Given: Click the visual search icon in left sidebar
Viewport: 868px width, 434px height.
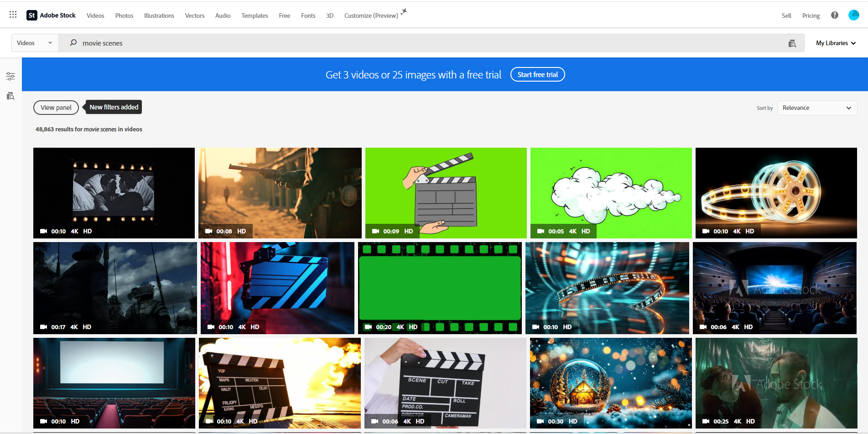Looking at the screenshot, I should pos(10,96).
